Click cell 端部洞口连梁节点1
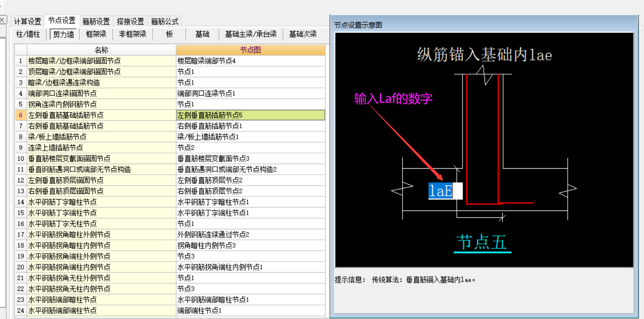Screen dimensions: 644x319 250,93
